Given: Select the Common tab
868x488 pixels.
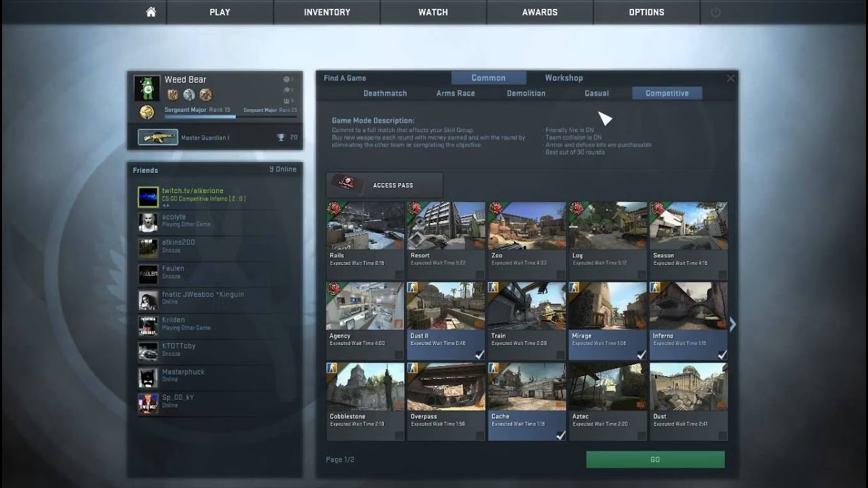Looking at the screenshot, I should pos(488,78).
